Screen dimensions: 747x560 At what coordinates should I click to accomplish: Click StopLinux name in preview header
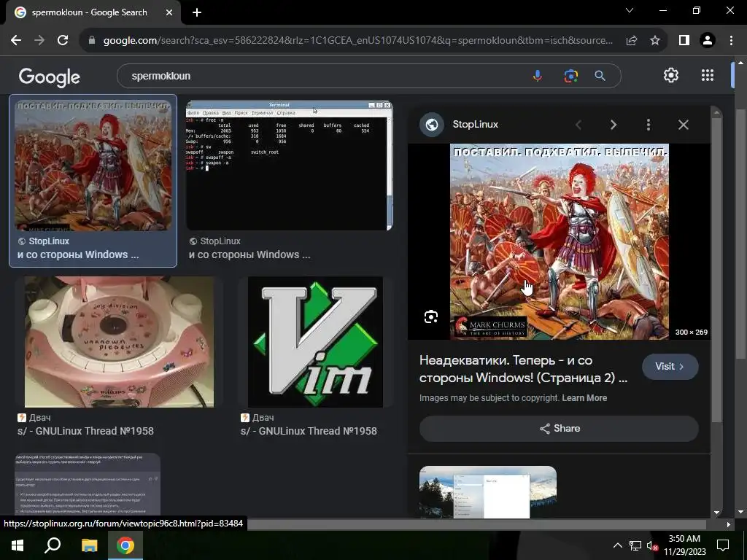click(x=476, y=124)
